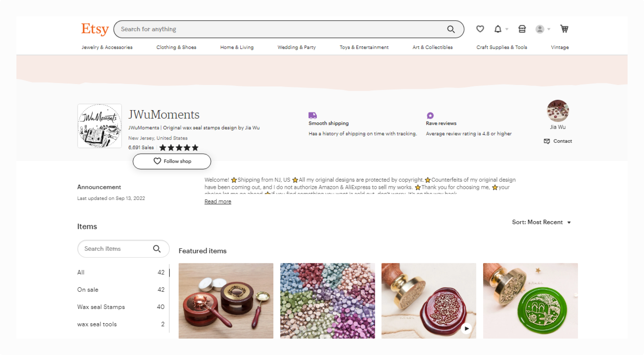Click the JWuMoments shop logo image

click(x=99, y=126)
